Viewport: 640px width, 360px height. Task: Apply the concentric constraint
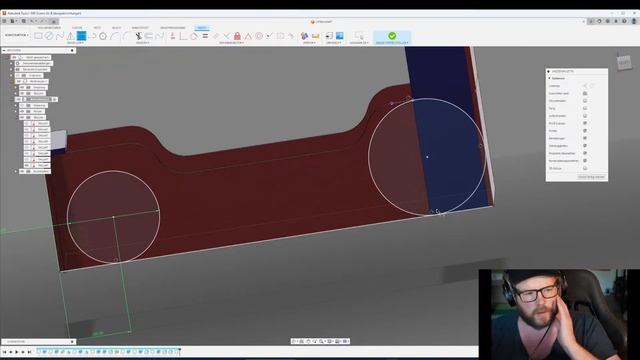(259, 36)
